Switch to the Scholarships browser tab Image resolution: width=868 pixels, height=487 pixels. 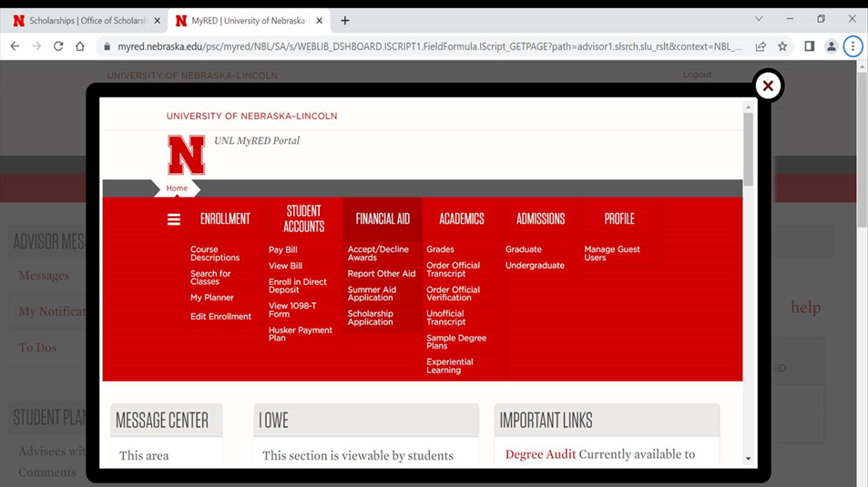pos(84,20)
